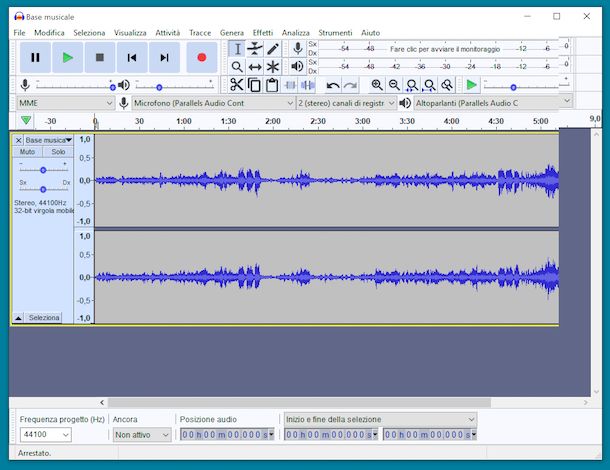The width and height of the screenshot is (610, 470).
Task: Open the Modifica menu
Action: (x=49, y=33)
